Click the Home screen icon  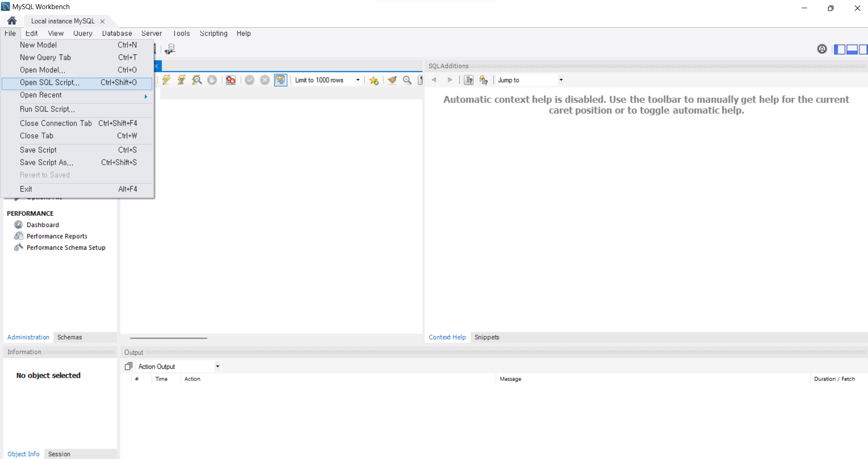(12, 20)
